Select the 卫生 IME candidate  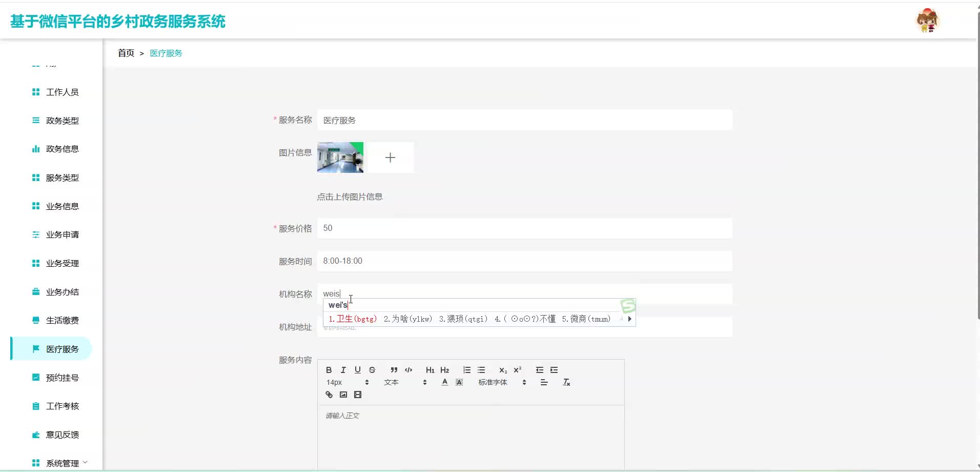pyautogui.click(x=353, y=319)
